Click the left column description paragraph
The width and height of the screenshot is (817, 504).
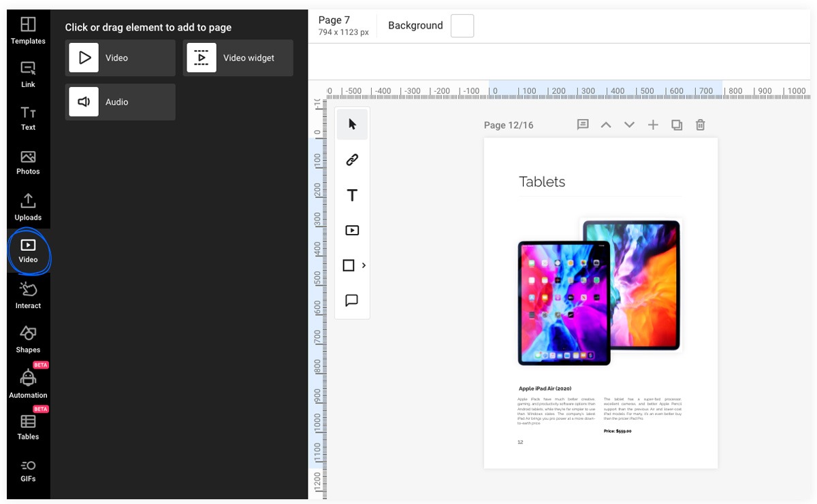pos(556,411)
